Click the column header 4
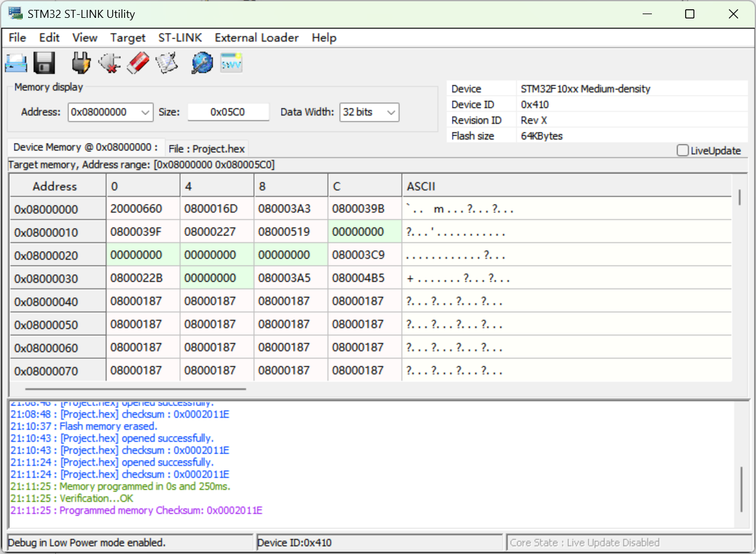Screen dimensions: 756x554 (217, 186)
